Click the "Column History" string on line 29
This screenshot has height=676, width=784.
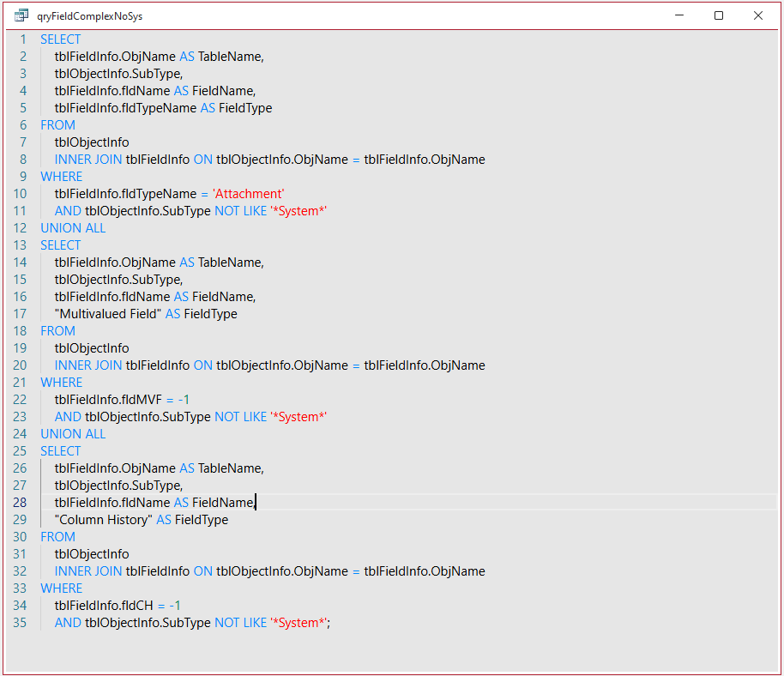click(x=104, y=520)
